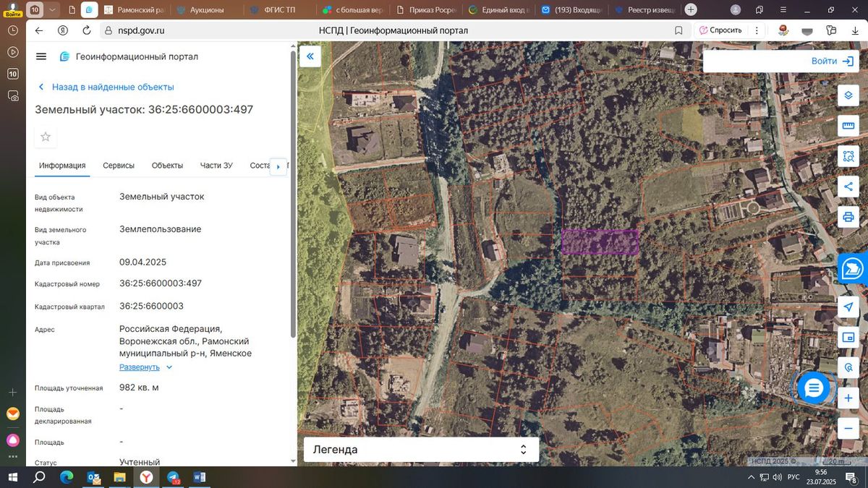Open Word from the taskbar
The image size is (868, 488).
coord(200,478)
